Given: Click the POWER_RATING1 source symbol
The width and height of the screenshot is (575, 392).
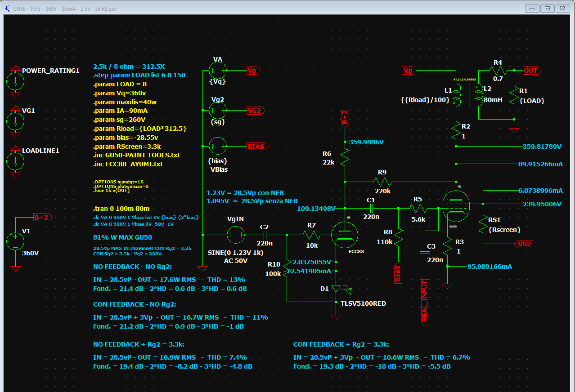Looking at the screenshot, I should (x=16, y=82).
